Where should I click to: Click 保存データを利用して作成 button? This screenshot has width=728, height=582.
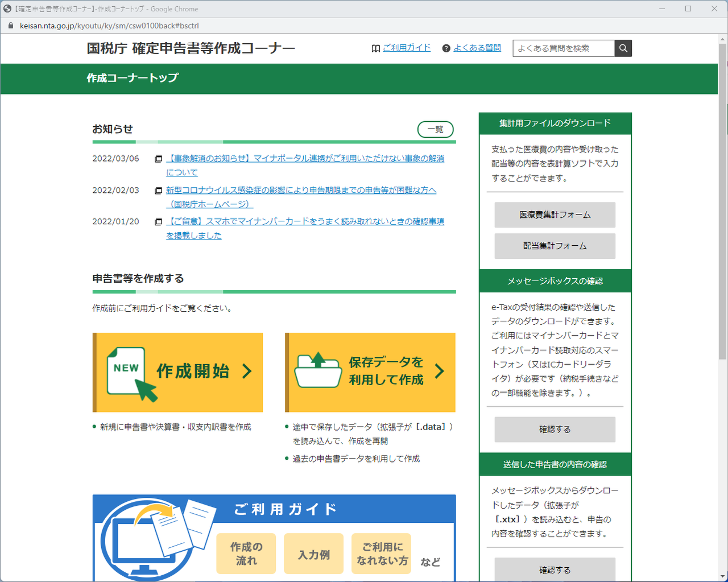(370, 372)
